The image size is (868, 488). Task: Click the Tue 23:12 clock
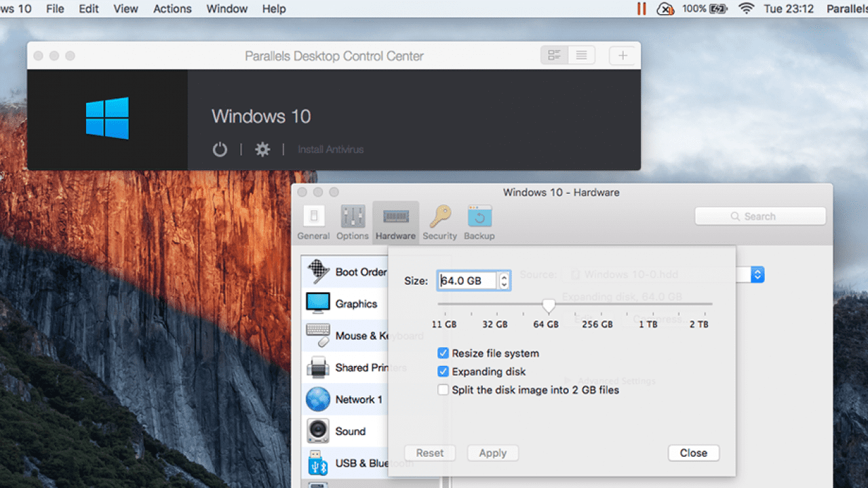[789, 9]
